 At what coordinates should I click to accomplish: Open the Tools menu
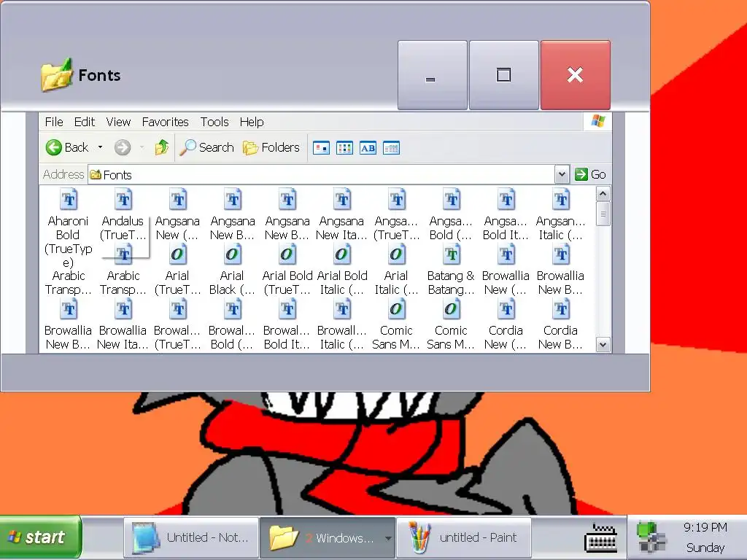tap(214, 122)
